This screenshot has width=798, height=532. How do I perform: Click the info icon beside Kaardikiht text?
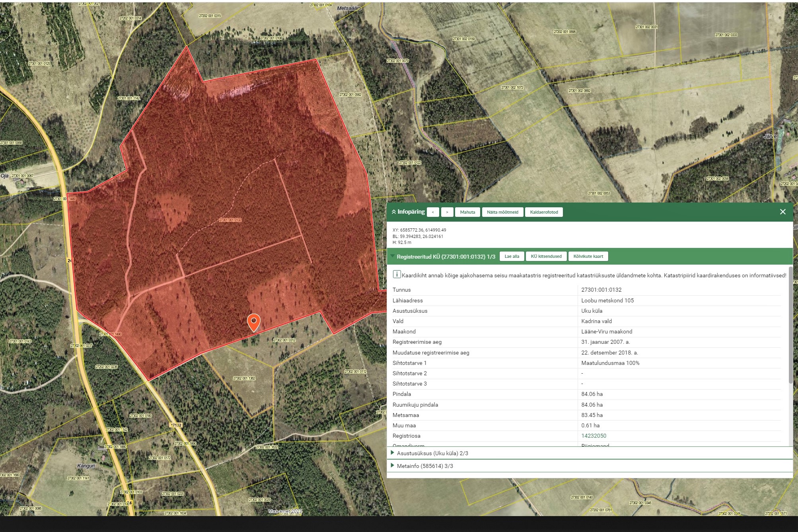397,274
